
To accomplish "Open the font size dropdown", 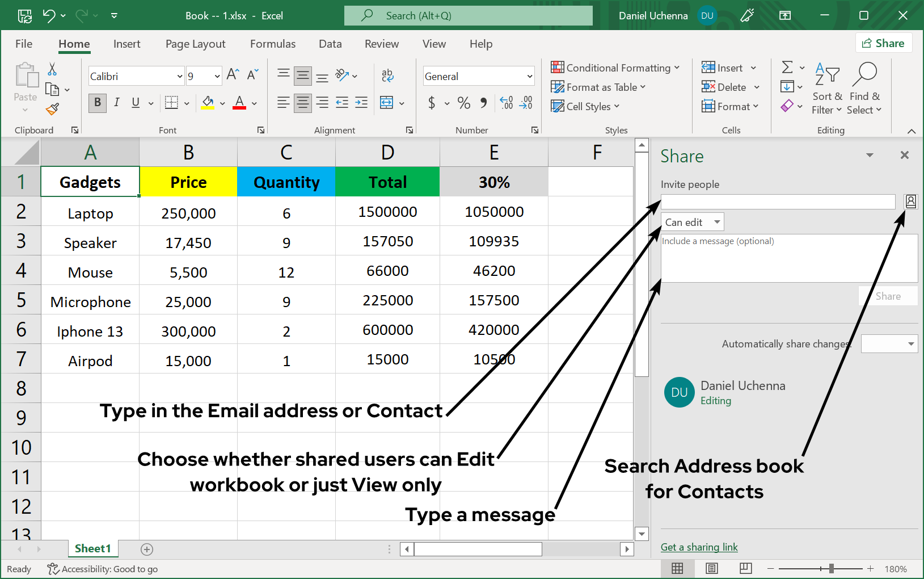I will pyautogui.click(x=217, y=75).
